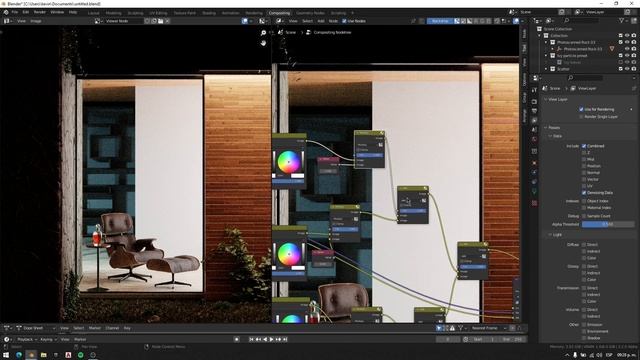Collapse the Data subpanel
Screen dimensions: 640x360
tap(550, 136)
